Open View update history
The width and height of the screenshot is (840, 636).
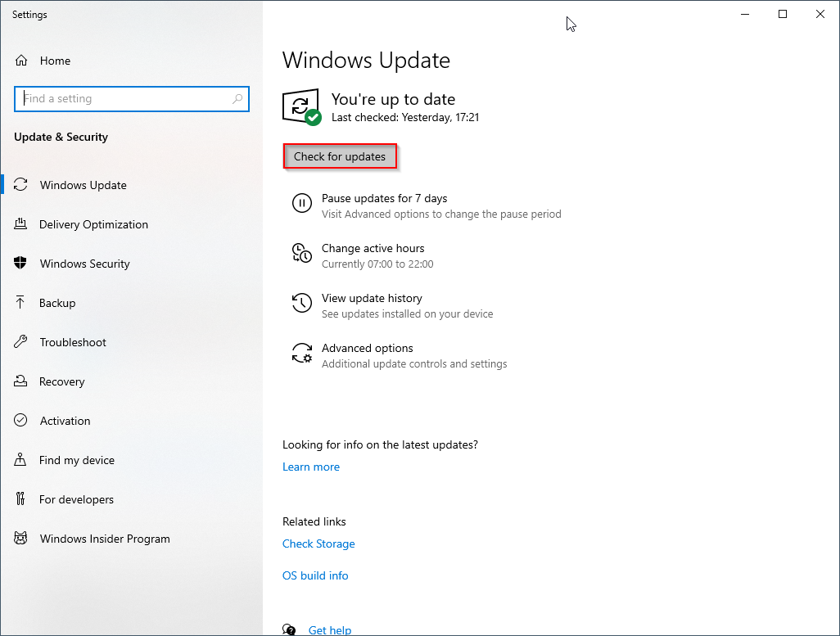coord(372,298)
